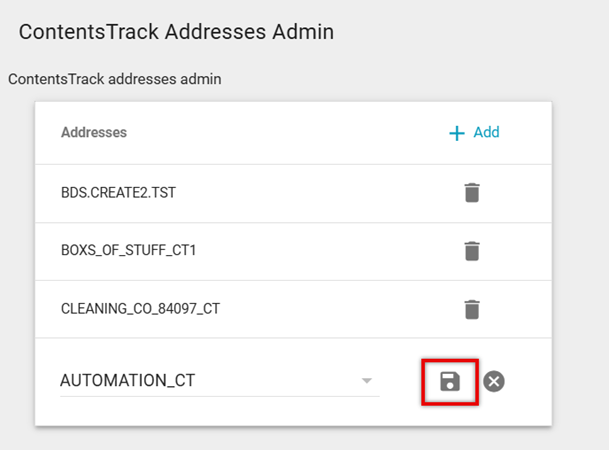Click the Addresses column header
Viewport: 609px width, 450px height.
(94, 132)
